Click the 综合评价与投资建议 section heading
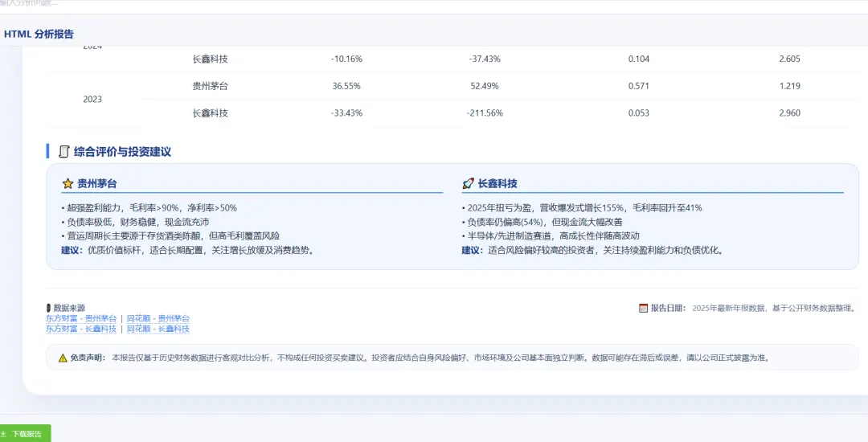868x442 pixels. click(x=122, y=151)
